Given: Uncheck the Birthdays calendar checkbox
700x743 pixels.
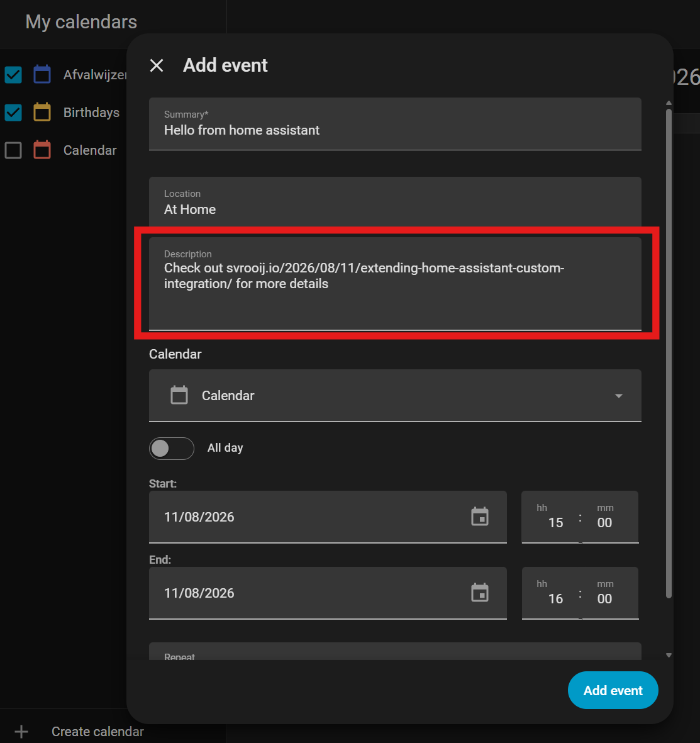Looking at the screenshot, I should pyautogui.click(x=13, y=113).
